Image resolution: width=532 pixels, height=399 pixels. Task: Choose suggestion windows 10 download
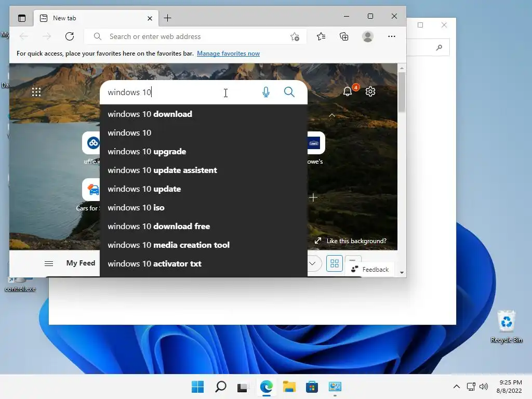point(204,114)
